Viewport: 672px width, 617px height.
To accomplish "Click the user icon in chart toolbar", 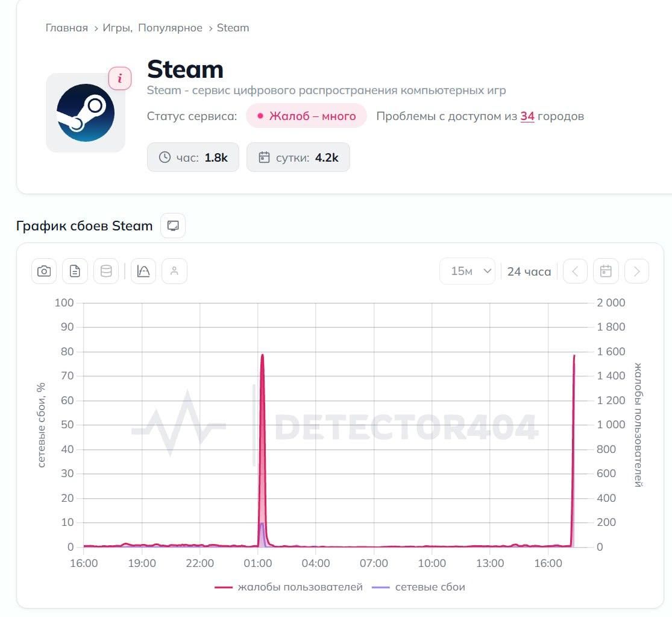I will (174, 271).
